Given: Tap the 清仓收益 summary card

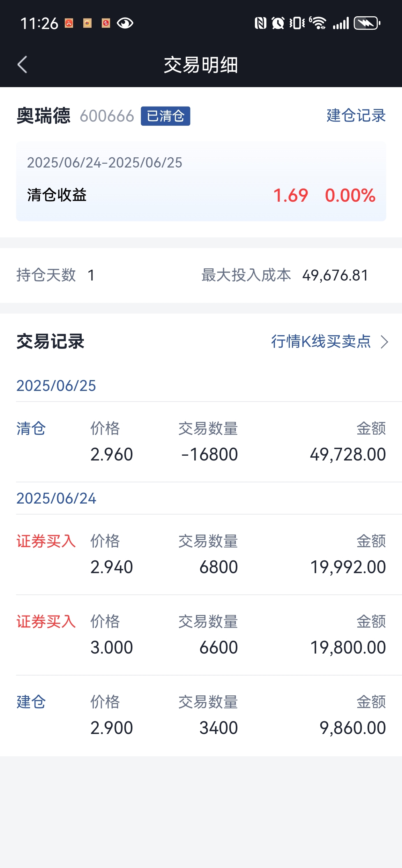Looking at the screenshot, I should tap(201, 181).
